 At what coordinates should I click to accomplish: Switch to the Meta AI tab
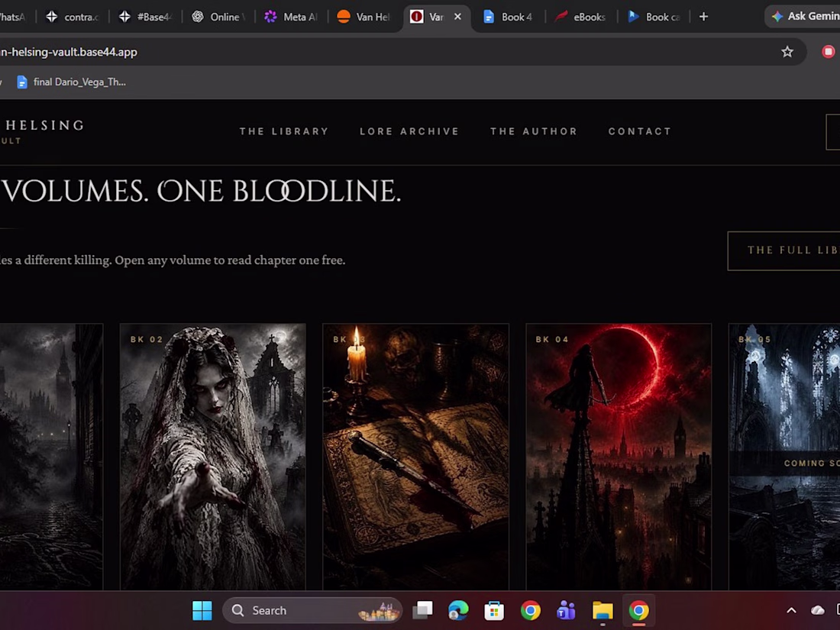click(292, 17)
